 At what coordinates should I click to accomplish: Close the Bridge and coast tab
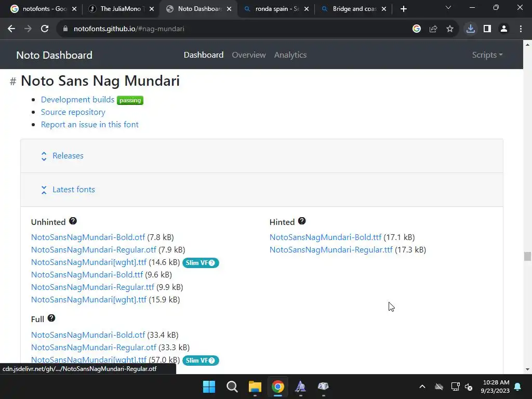[x=384, y=9]
